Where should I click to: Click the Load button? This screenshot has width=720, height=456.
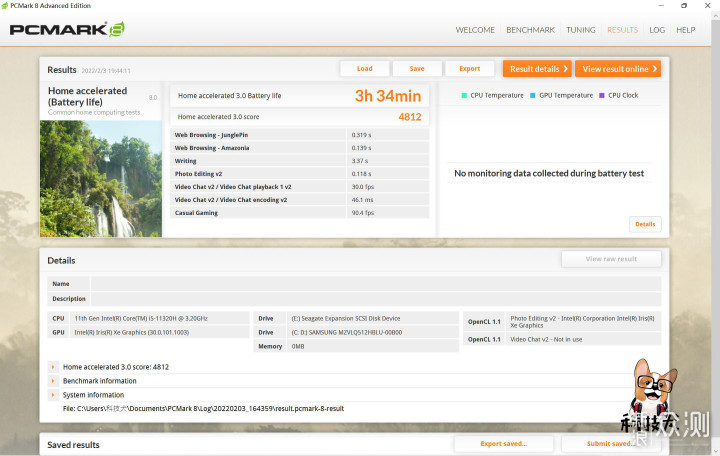point(365,68)
